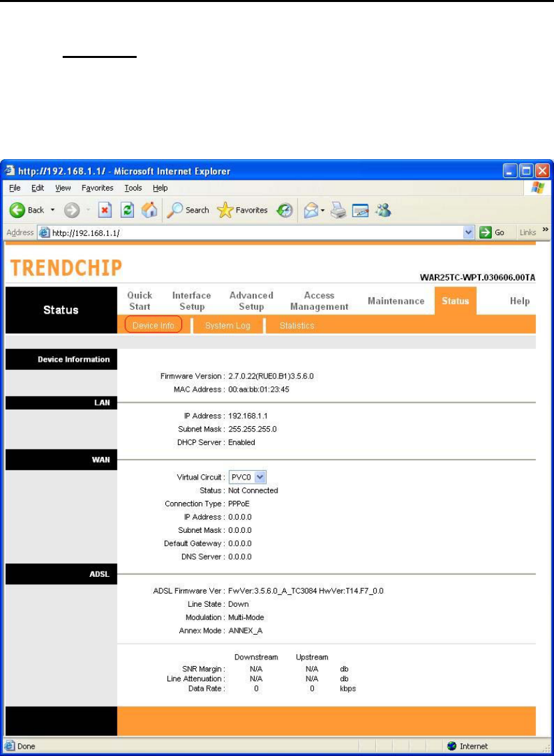Open the History clock icon
Image resolution: width=554 pixels, height=756 pixels.
285,210
